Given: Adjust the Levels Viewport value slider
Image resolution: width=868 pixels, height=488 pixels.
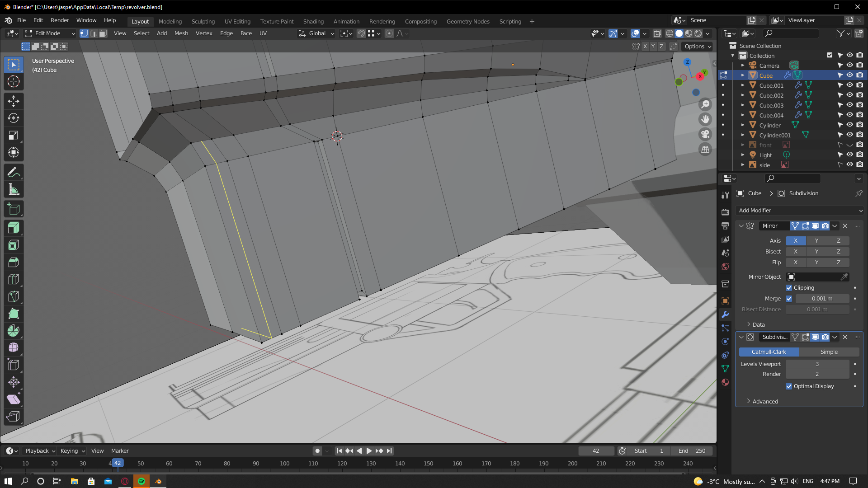Looking at the screenshot, I should pos(817,364).
